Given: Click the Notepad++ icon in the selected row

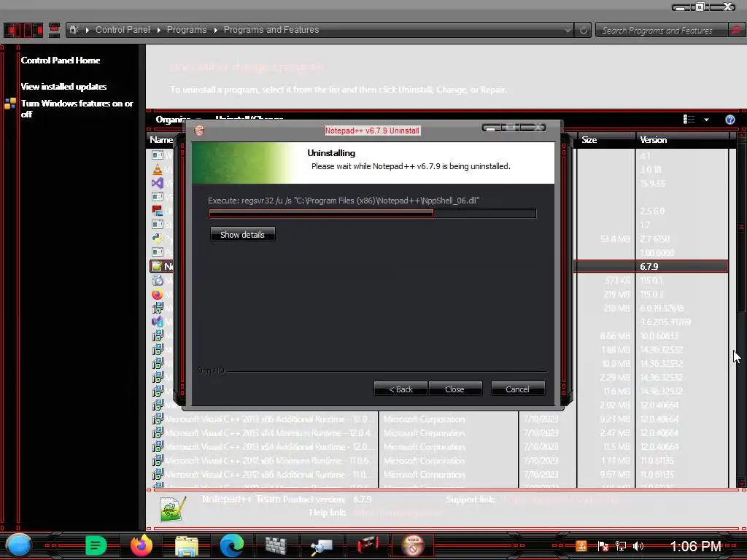Looking at the screenshot, I should (157, 266).
